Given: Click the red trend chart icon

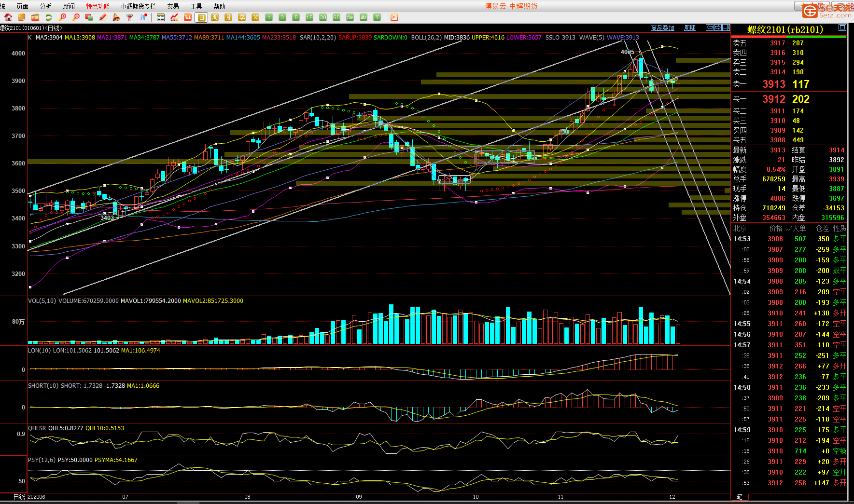Looking at the screenshot, I should [174, 17].
